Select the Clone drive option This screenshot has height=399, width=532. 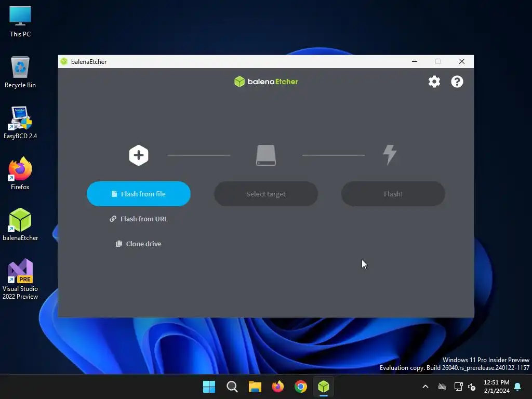click(x=138, y=244)
